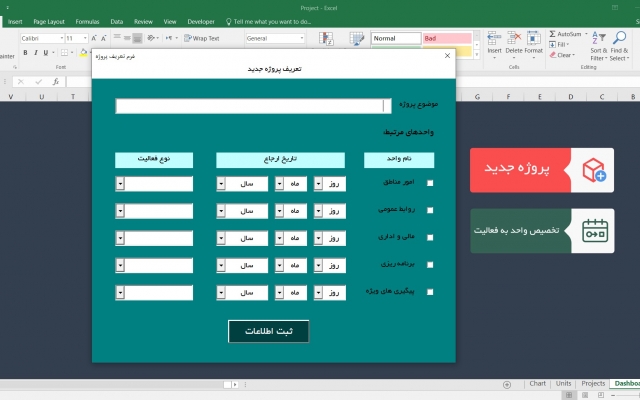
Task: Open روز dropdown in روابط عمومی row
Action: pos(318,211)
